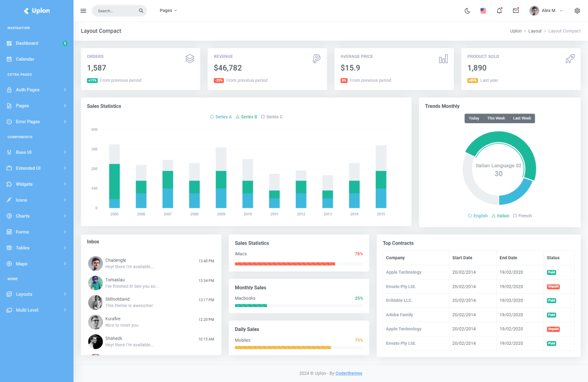The width and height of the screenshot is (588, 382).
Task: Click the Uplon breadcrumb link
Action: pos(516,31)
